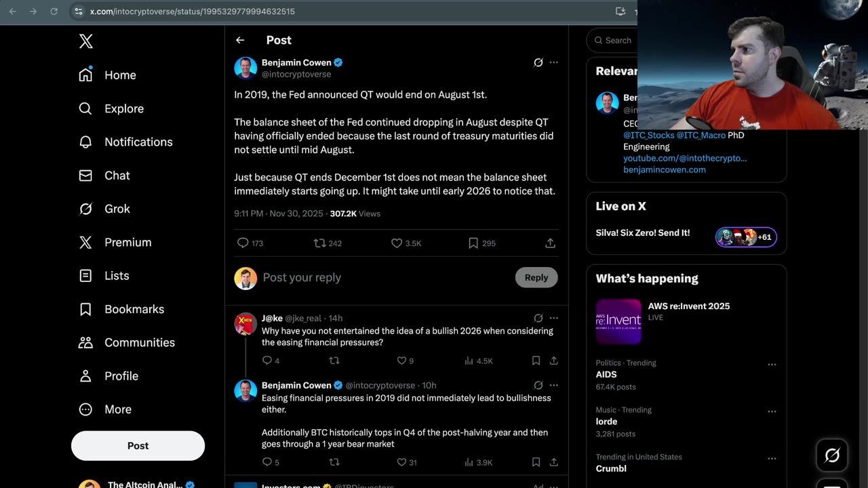Open the three-dot menu on J@ke's reply

(x=554, y=318)
